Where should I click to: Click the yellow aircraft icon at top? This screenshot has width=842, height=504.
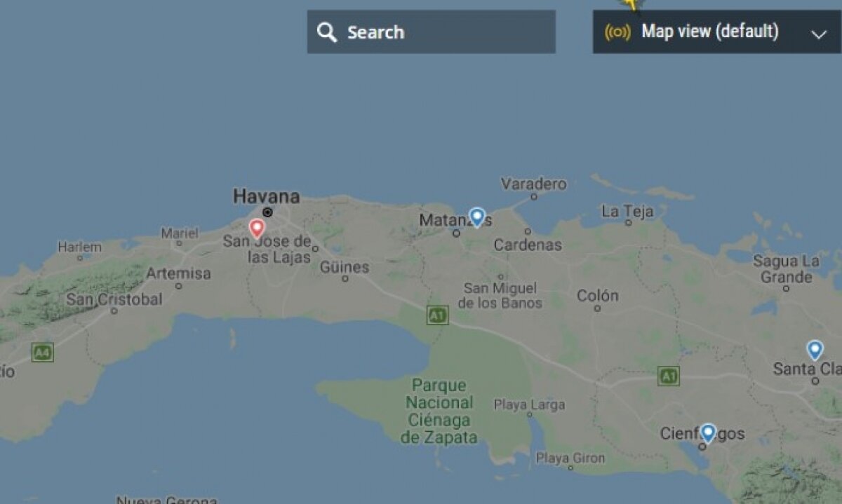click(x=632, y=4)
